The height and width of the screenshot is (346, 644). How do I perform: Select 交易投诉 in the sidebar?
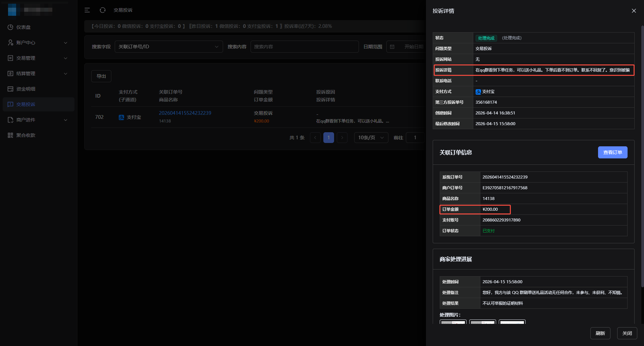pyautogui.click(x=26, y=104)
